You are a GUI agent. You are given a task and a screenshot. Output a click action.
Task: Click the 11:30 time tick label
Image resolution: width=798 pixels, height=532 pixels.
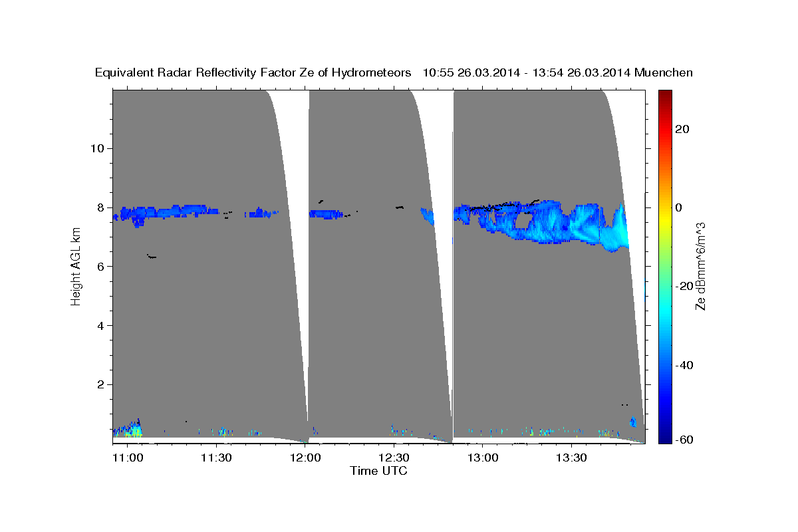[216, 458]
